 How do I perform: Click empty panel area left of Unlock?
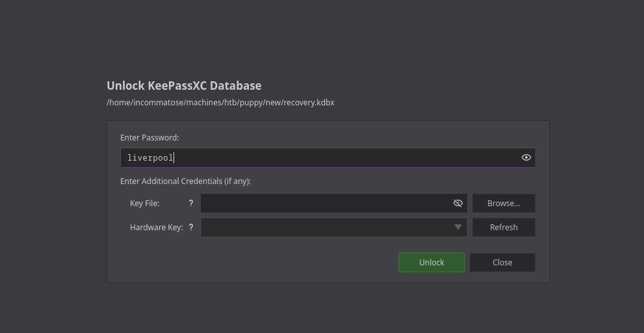tap(260, 263)
